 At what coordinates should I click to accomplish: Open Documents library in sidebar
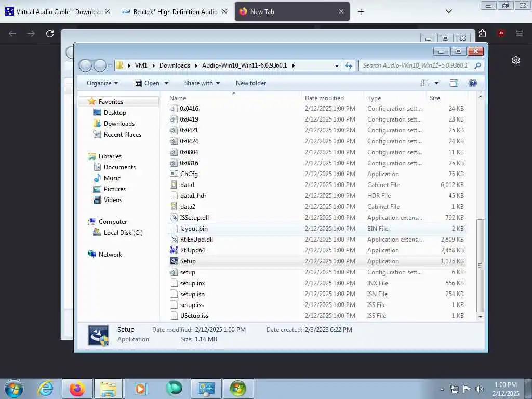point(119,167)
